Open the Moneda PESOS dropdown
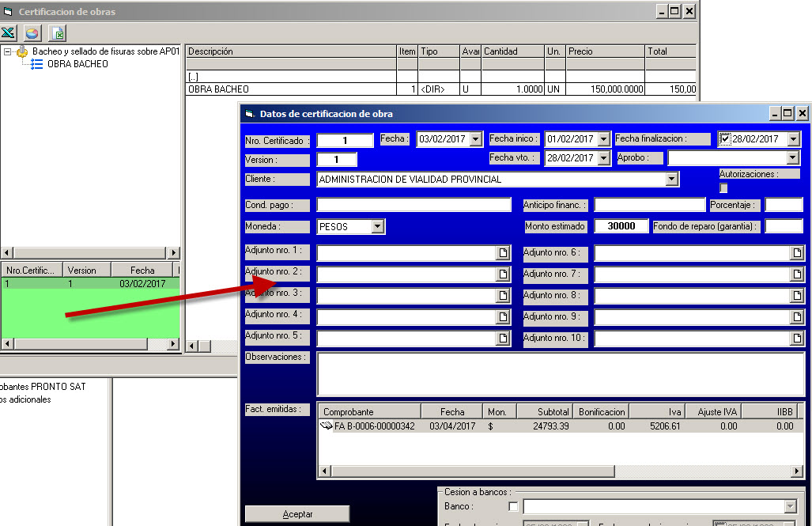 [x=377, y=227]
